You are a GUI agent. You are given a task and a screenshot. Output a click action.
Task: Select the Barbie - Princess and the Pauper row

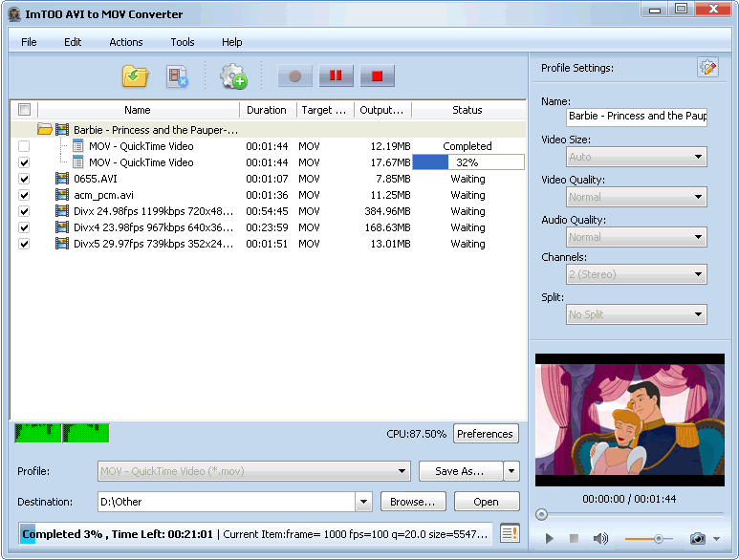[x=269, y=130]
